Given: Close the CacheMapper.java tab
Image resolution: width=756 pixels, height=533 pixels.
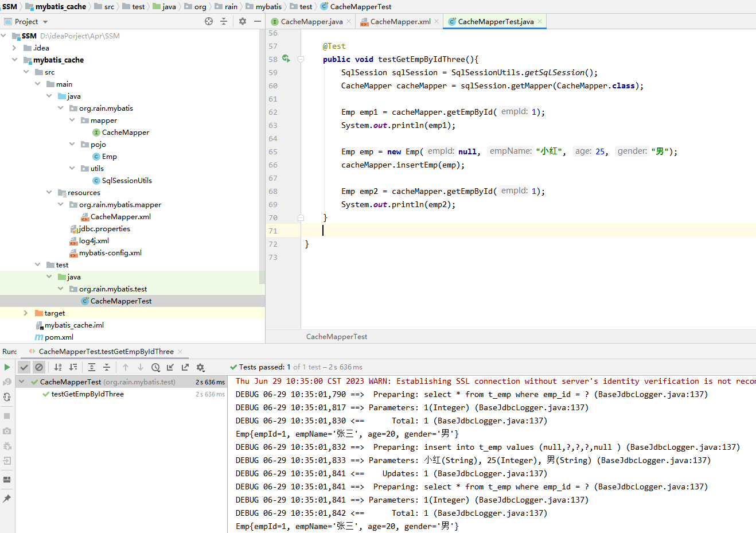Looking at the screenshot, I should tap(349, 22).
